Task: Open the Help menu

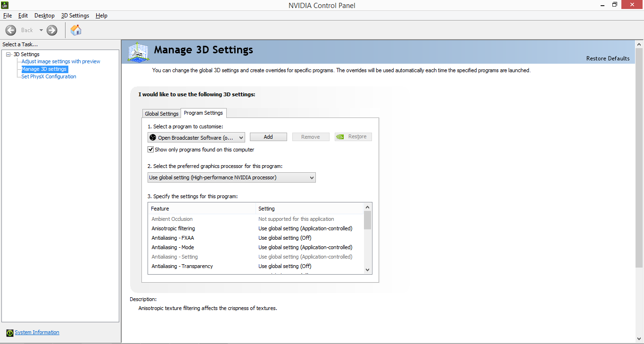Action: click(101, 16)
